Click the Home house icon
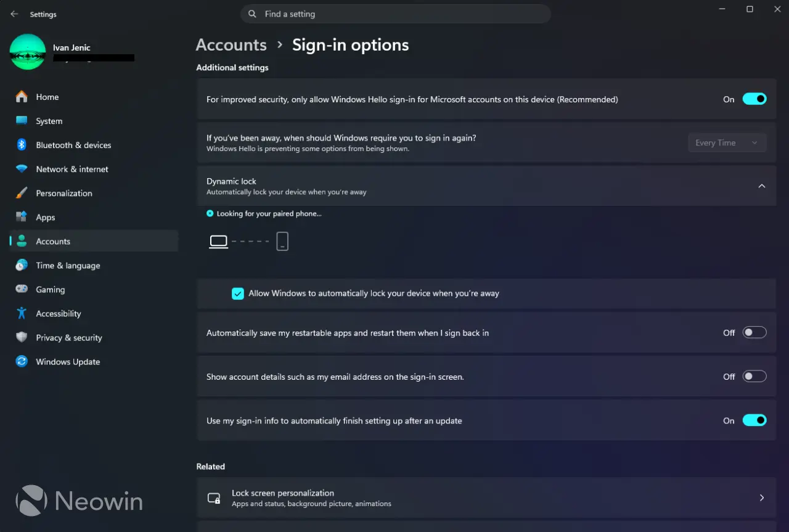 click(x=22, y=97)
